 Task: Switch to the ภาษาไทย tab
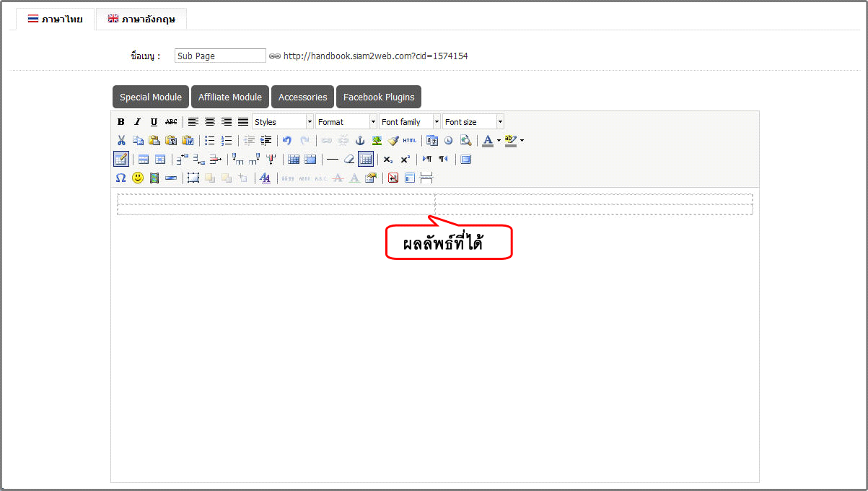tap(55, 19)
